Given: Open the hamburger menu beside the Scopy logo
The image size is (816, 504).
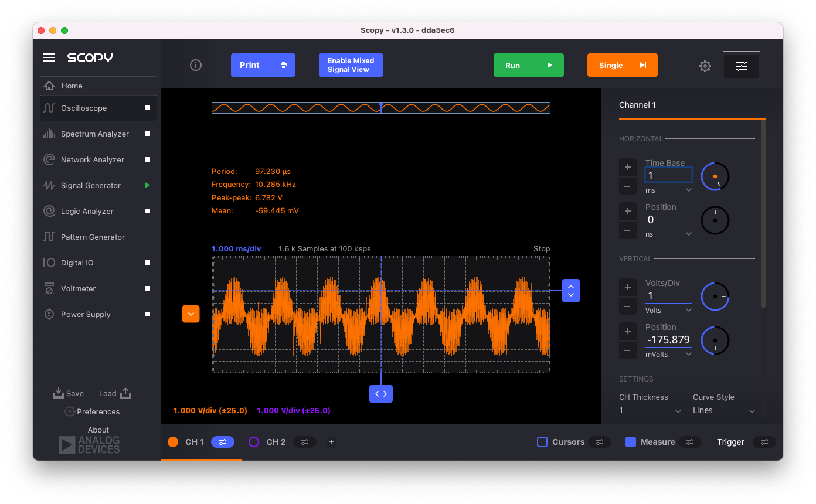Looking at the screenshot, I should click(x=49, y=57).
